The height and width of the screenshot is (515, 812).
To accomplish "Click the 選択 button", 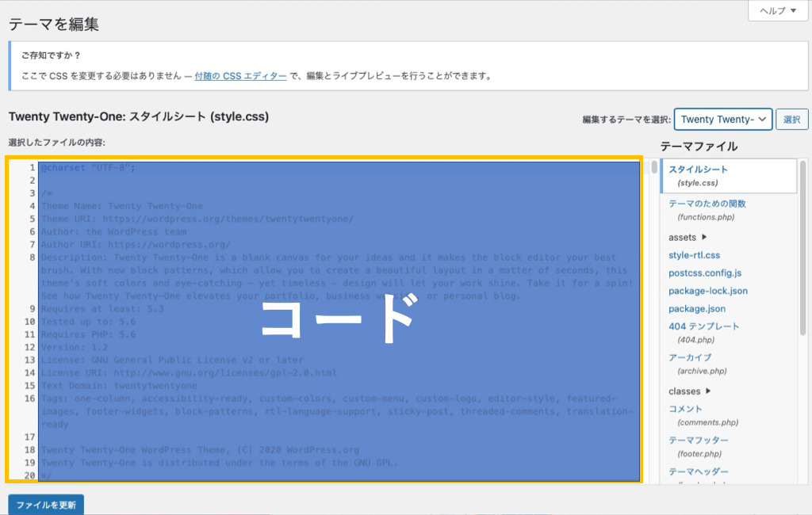I will (792, 120).
